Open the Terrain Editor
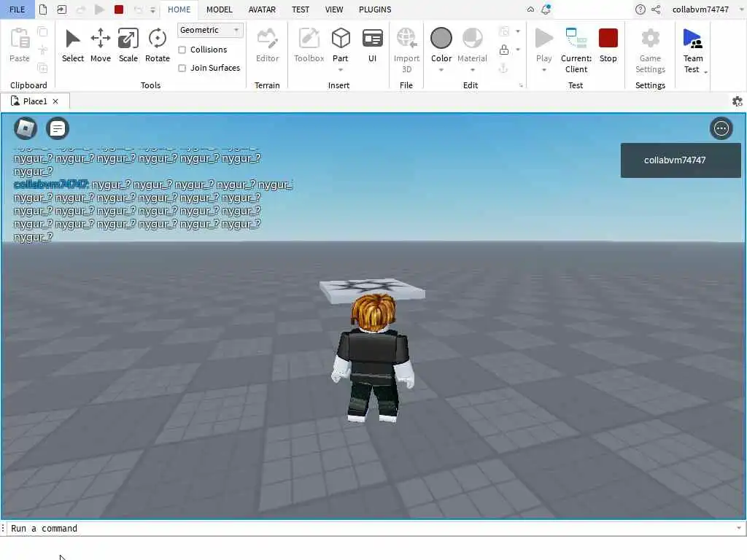The height and width of the screenshot is (560, 747). tap(267, 45)
